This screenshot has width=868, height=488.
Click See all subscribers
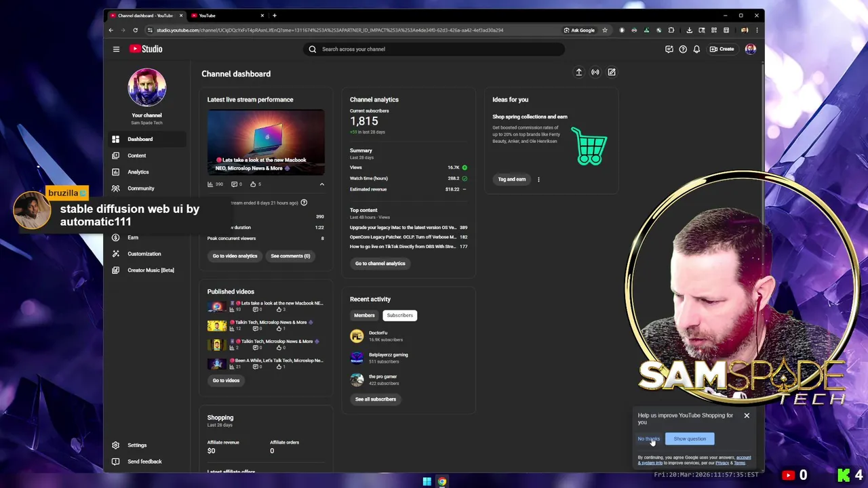point(375,399)
